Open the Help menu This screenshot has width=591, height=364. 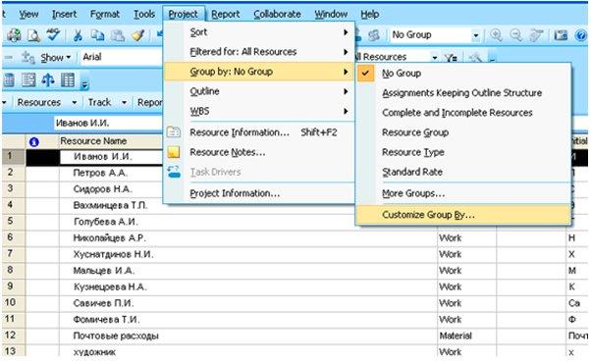tap(370, 15)
